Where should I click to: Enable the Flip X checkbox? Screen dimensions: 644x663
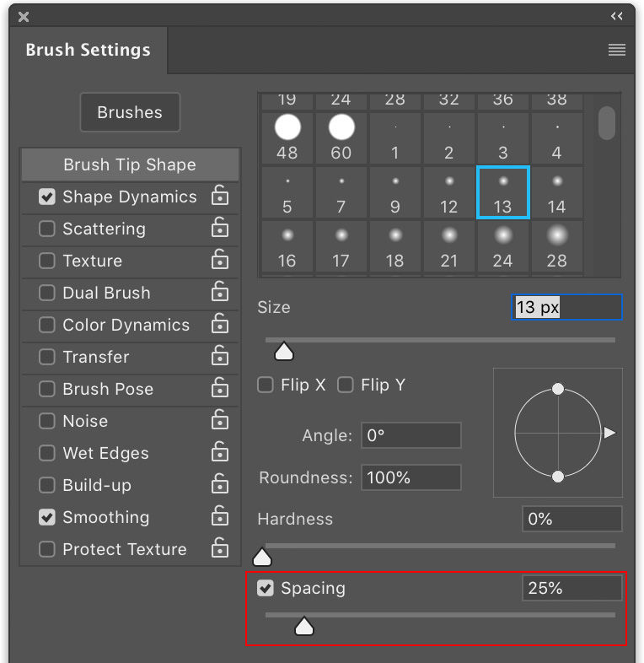click(266, 385)
